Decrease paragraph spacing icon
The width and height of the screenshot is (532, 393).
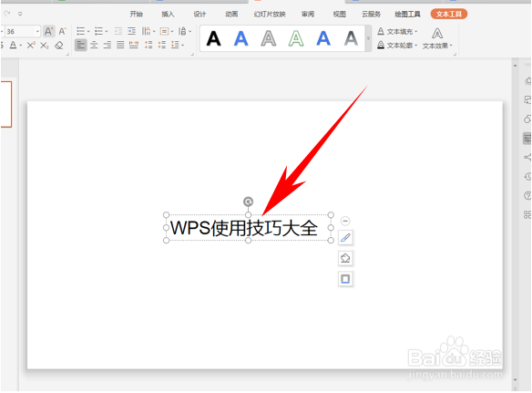tap(162, 46)
